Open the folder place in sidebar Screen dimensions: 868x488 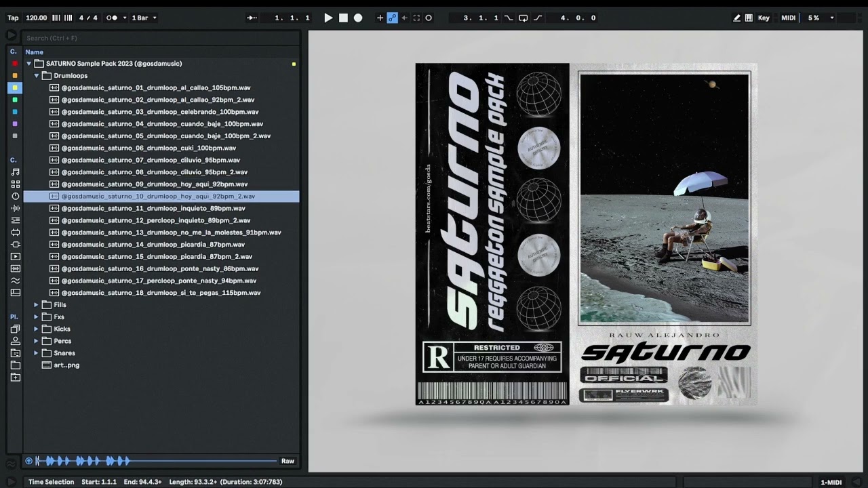tap(15, 365)
